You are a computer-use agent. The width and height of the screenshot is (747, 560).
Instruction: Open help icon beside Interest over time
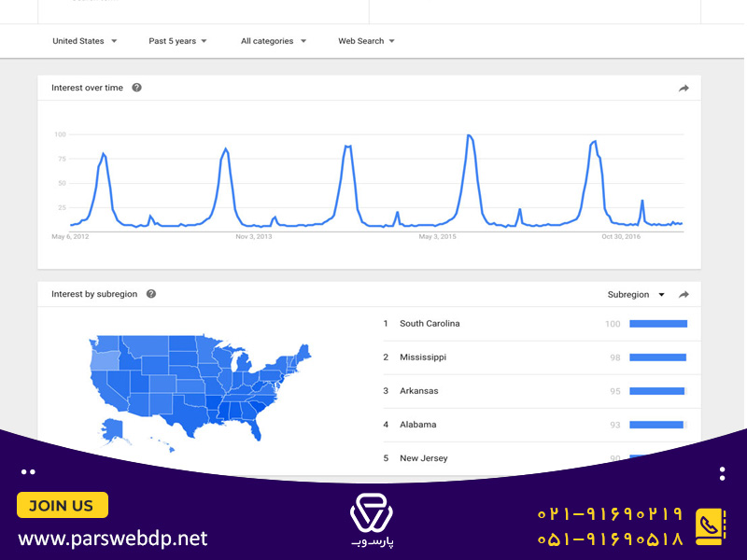tap(136, 88)
